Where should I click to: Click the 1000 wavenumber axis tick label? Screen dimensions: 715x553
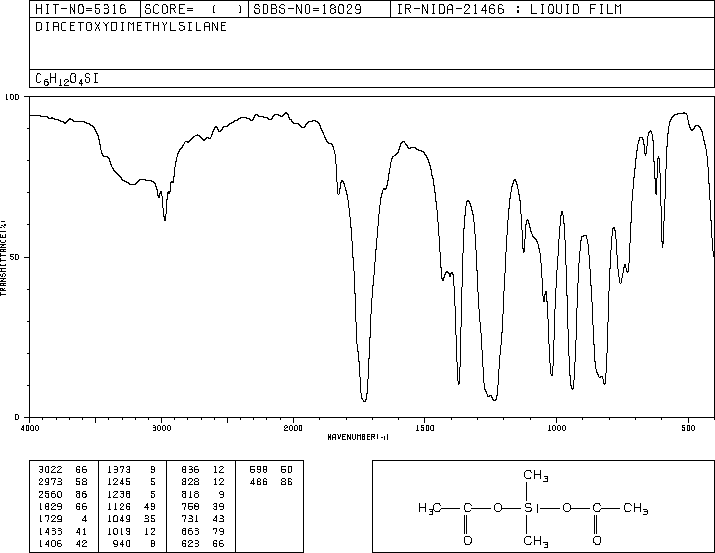[556, 428]
